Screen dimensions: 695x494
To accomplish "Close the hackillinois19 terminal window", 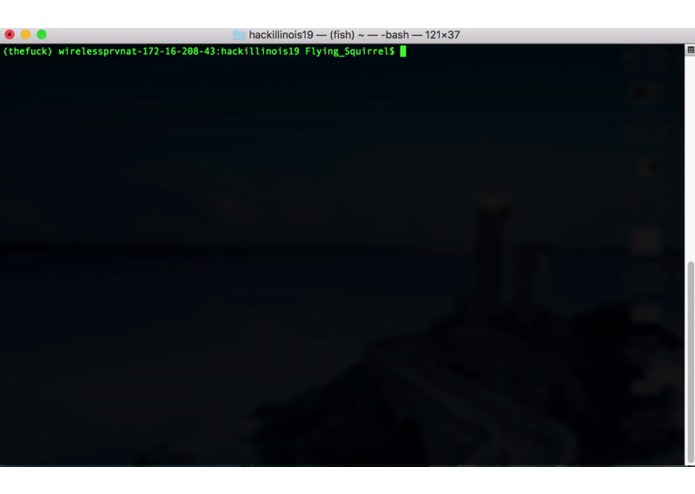I will pyautogui.click(x=9, y=35).
